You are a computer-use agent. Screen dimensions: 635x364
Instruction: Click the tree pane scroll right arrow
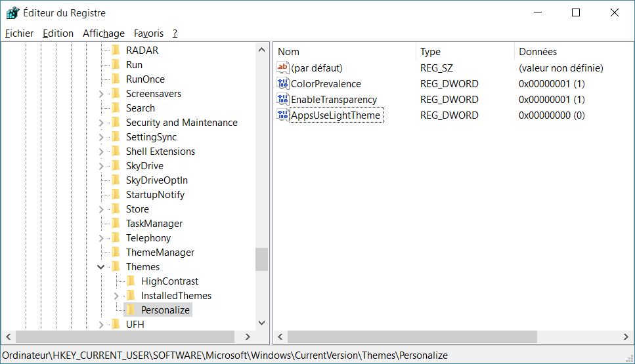(x=248, y=336)
